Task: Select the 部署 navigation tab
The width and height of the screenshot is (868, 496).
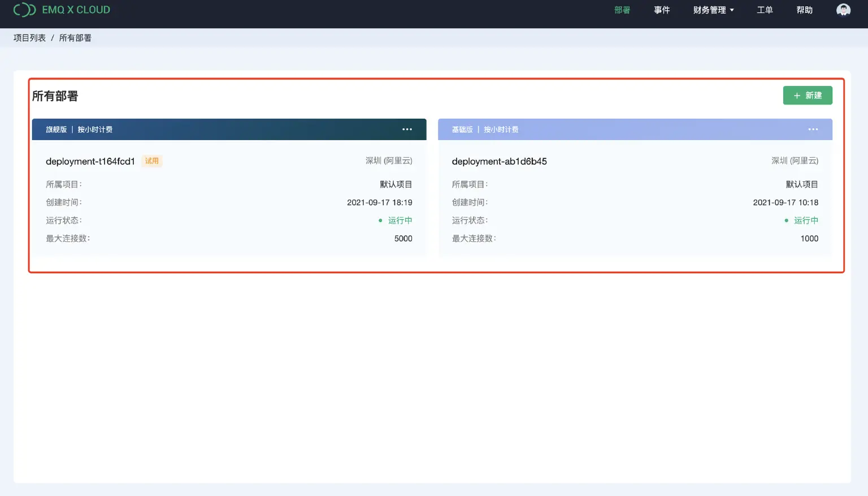Action: (622, 10)
